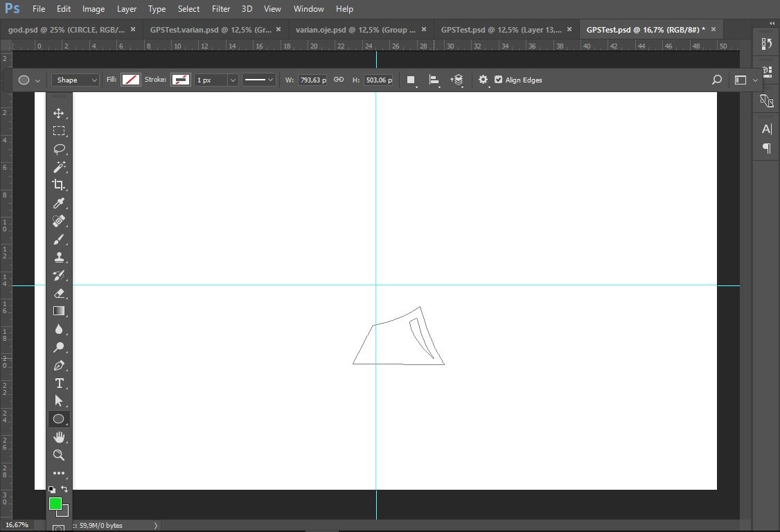Viewport: 780px width, 532px height.
Task: Select the Clone Stamp tool
Action: pyautogui.click(x=59, y=257)
